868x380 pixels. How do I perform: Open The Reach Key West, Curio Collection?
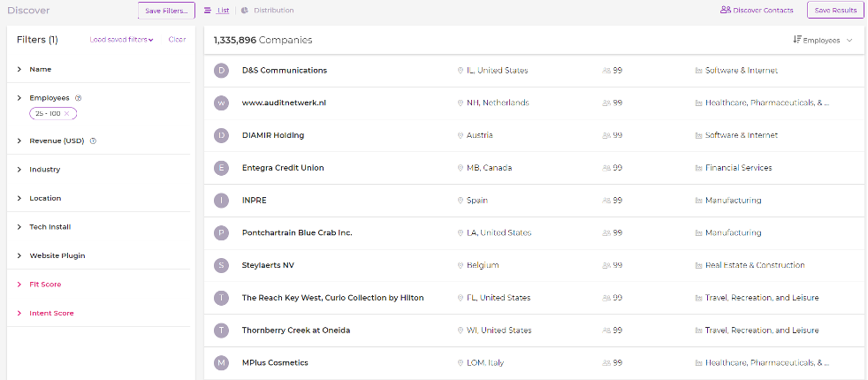click(x=332, y=298)
